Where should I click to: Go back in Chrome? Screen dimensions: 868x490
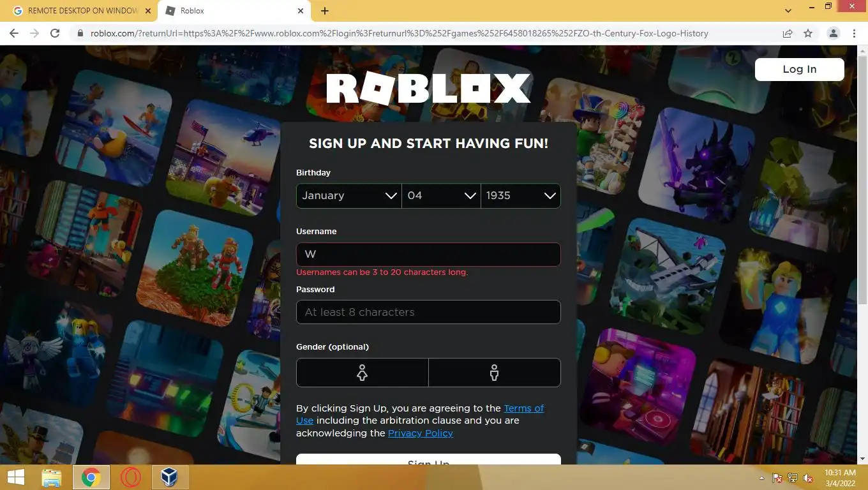(x=14, y=33)
